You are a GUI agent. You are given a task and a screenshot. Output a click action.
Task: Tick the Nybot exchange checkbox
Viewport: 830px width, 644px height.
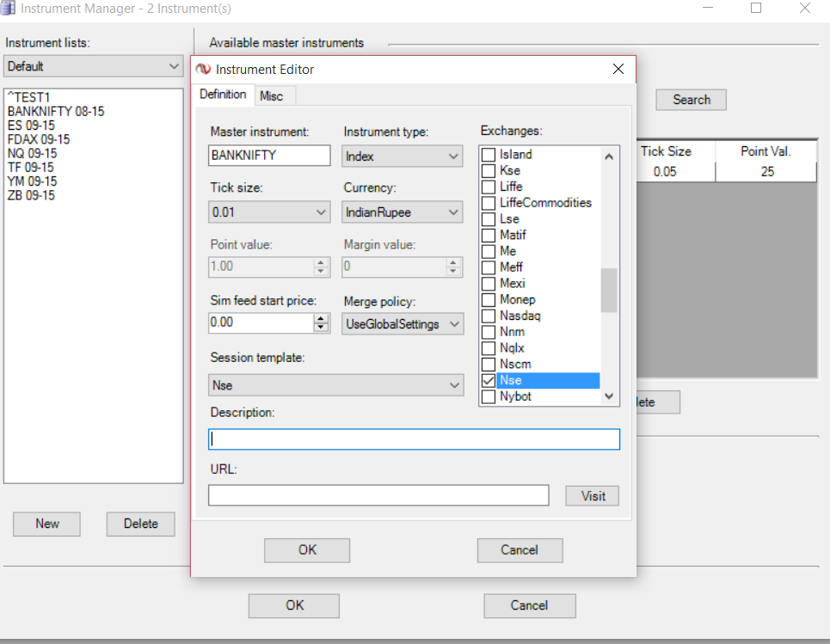tap(489, 396)
